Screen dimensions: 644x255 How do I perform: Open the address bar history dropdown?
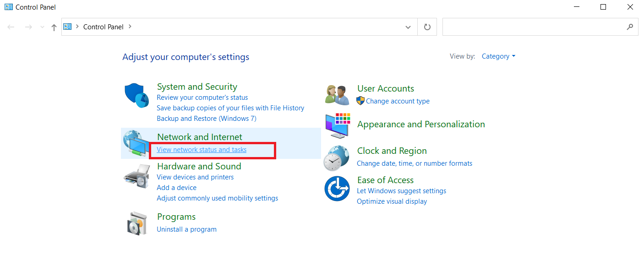pos(408,27)
